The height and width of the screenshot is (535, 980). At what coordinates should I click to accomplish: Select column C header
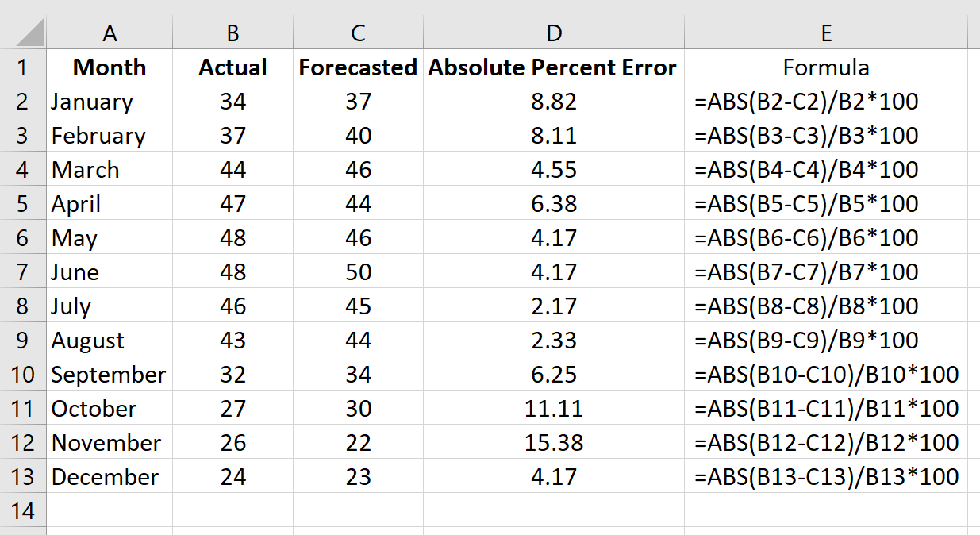pos(357,33)
